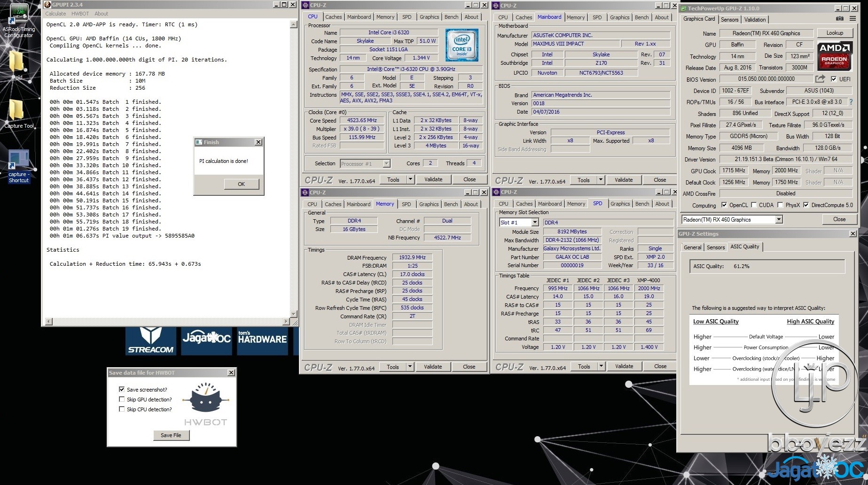
Task: Click the Bus Interface question mark icon
Action: (851, 101)
